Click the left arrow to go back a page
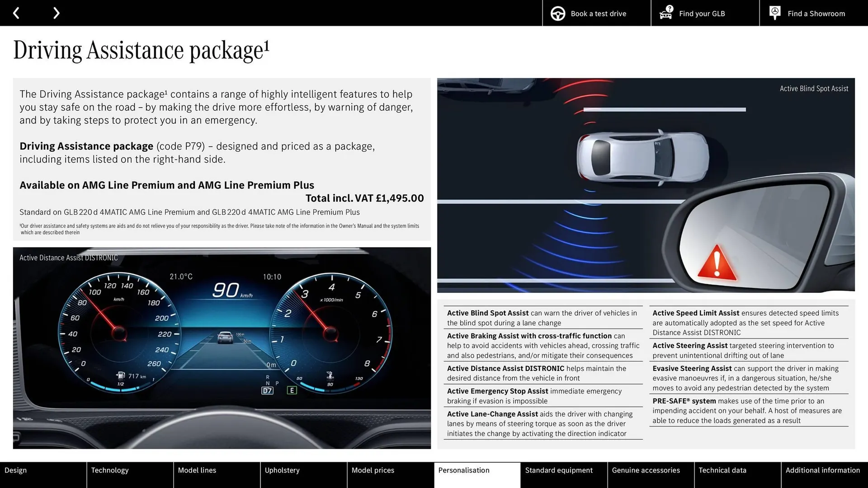The image size is (868, 488). [17, 13]
